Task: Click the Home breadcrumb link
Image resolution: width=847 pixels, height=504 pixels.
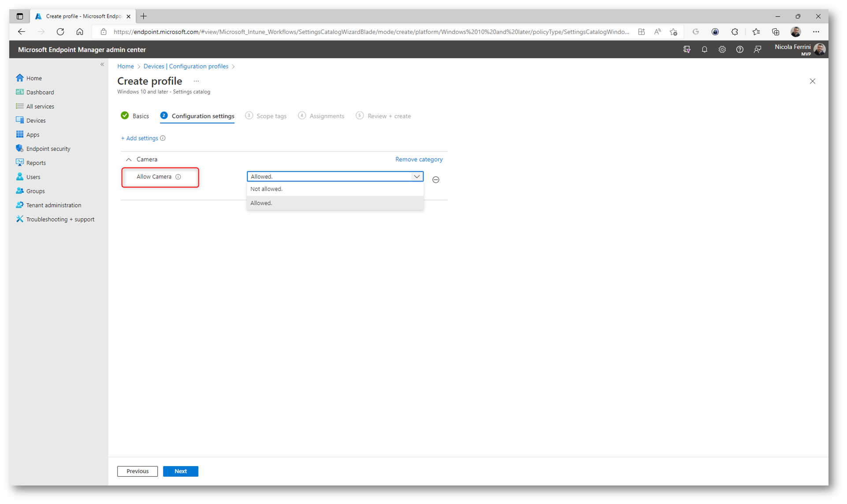Action: pyautogui.click(x=126, y=66)
